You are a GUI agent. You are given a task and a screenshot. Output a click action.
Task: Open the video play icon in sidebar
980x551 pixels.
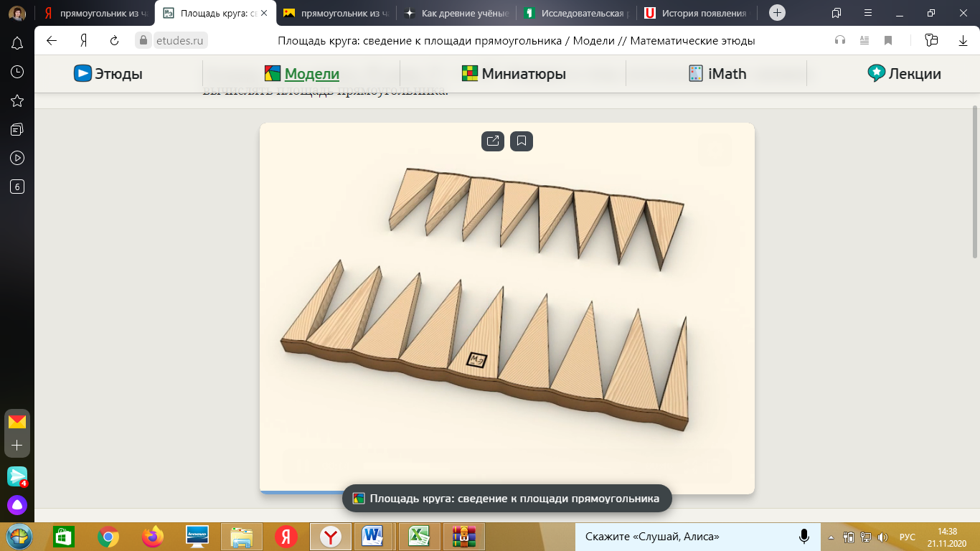click(x=17, y=158)
